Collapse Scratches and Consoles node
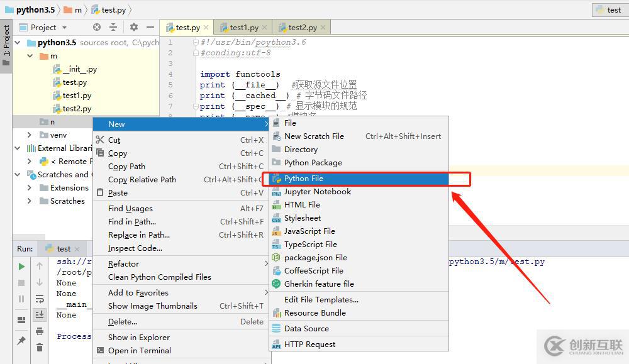The width and height of the screenshot is (629, 364). 17,175
